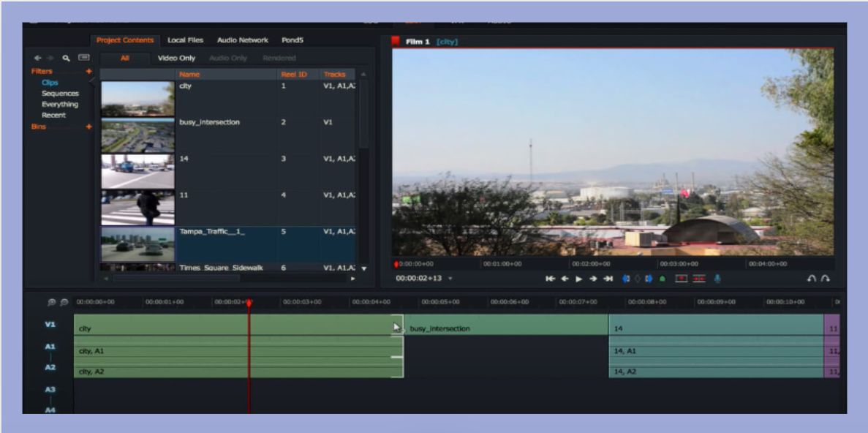The height and width of the screenshot is (433, 868).
Task: Jump to the previous cut in the viewer
Action: pyautogui.click(x=550, y=279)
